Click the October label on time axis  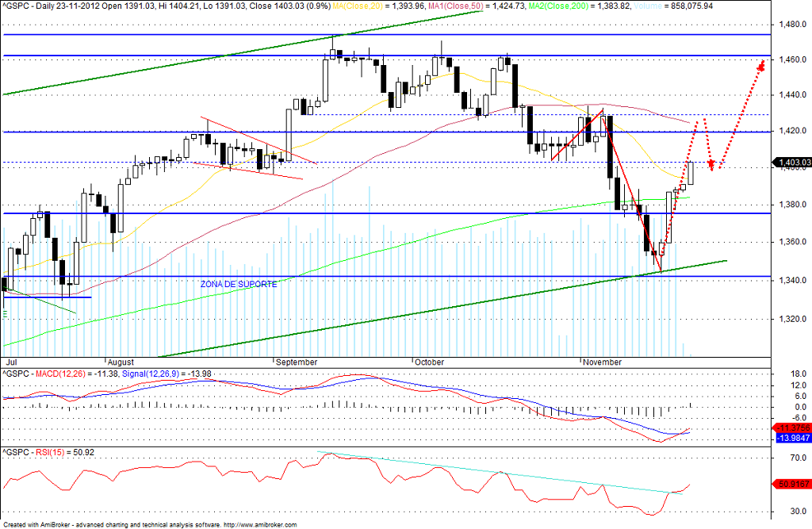point(429,362)
